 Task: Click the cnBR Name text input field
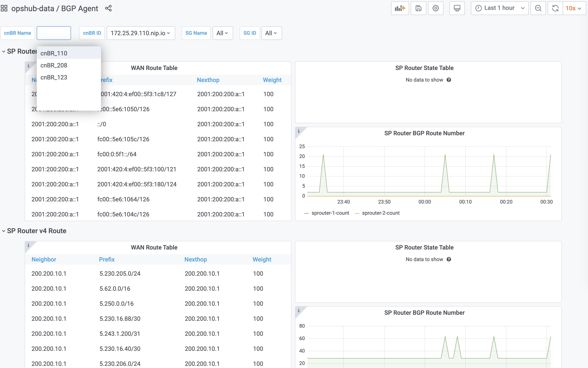[53, 33]
